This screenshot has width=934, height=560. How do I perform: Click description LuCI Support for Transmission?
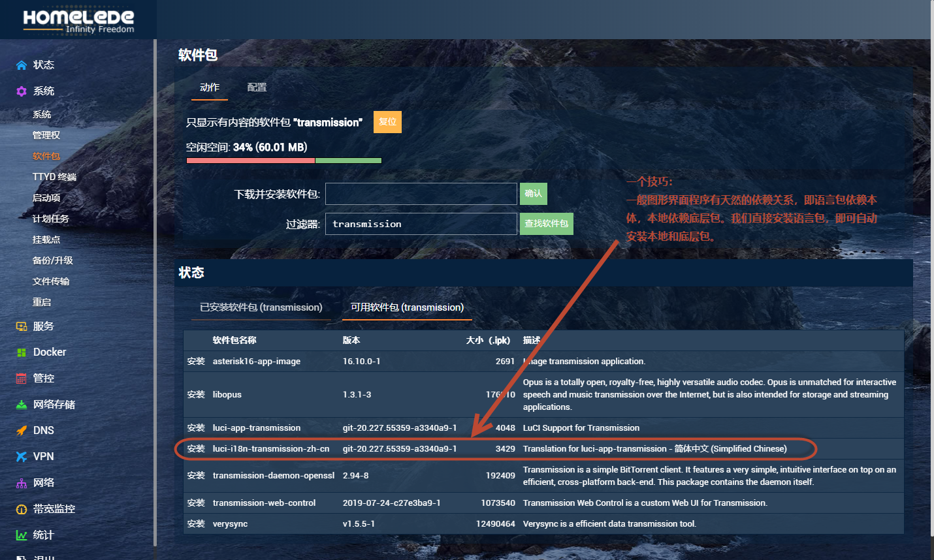tap(581, 428)
